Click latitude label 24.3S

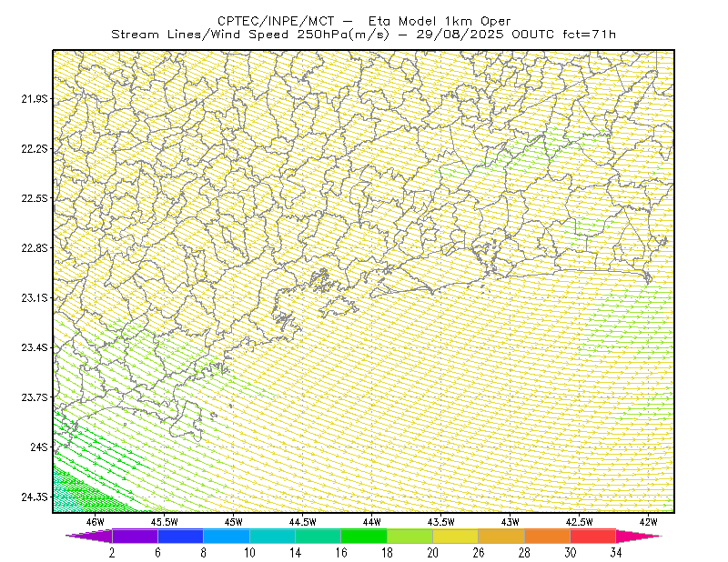click(34, 497)
